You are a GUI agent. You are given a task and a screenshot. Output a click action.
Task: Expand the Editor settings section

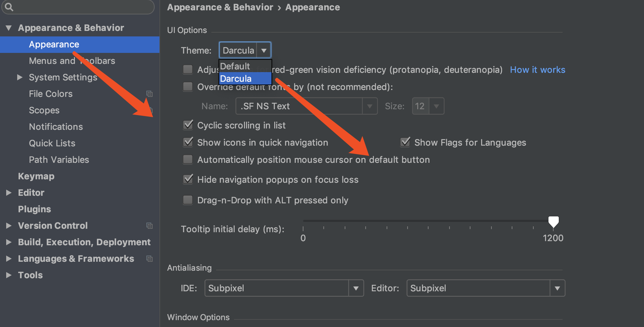pos(9,193)
